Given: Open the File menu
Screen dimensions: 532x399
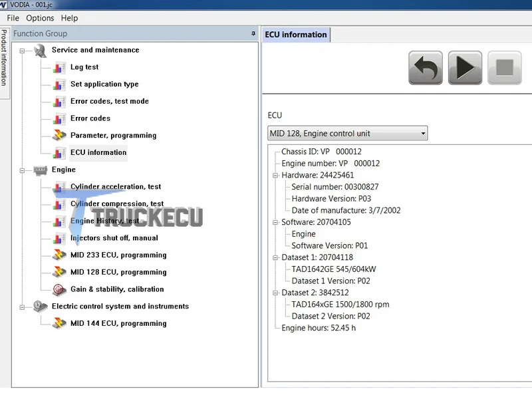Looking at the screenshot, I should pos(13,18).
